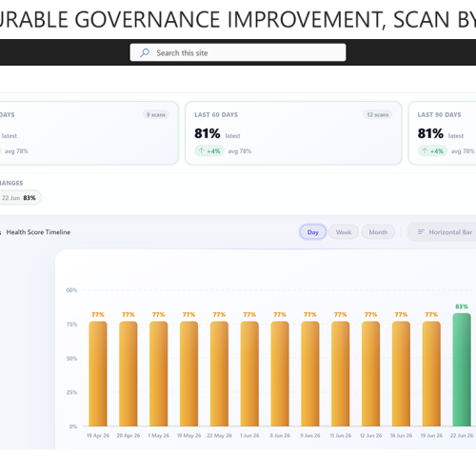
Task: Click the 20 Apr 26 bar
Action: tap(129, 373)
